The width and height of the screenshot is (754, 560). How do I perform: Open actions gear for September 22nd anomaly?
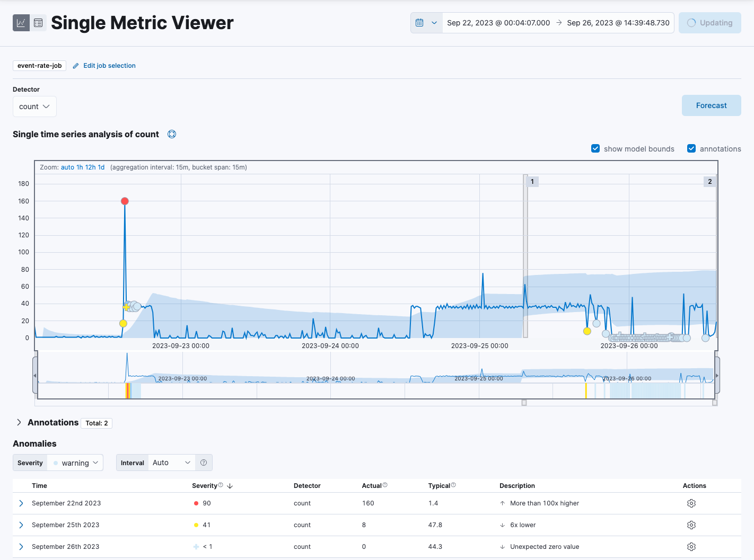(x=691, y=503)
